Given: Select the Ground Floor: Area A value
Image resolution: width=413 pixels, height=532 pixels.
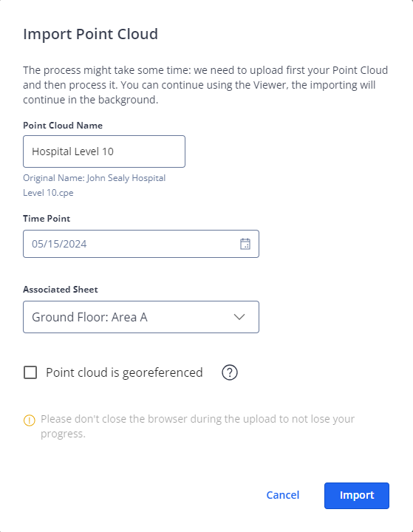Looking at the screenshot, I should 89,317.
